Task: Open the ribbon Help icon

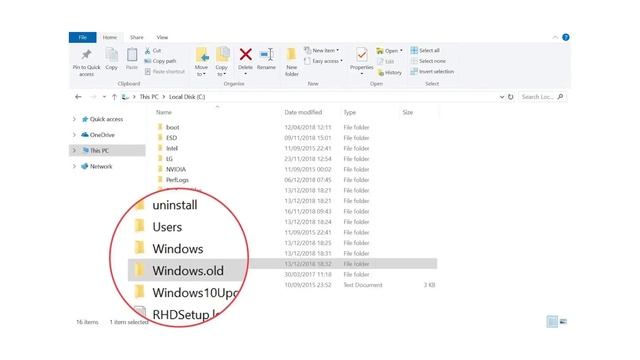Action: coord(566,37)
